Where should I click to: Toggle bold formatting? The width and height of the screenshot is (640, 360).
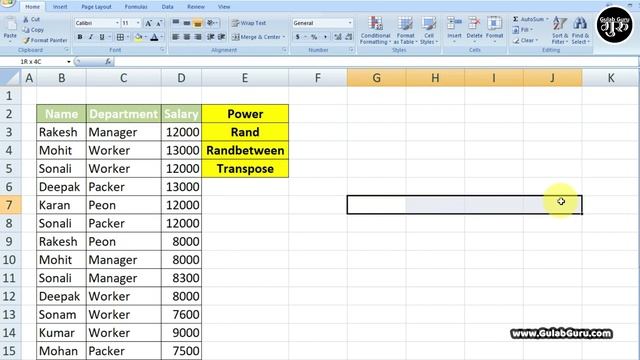[80, 37]
